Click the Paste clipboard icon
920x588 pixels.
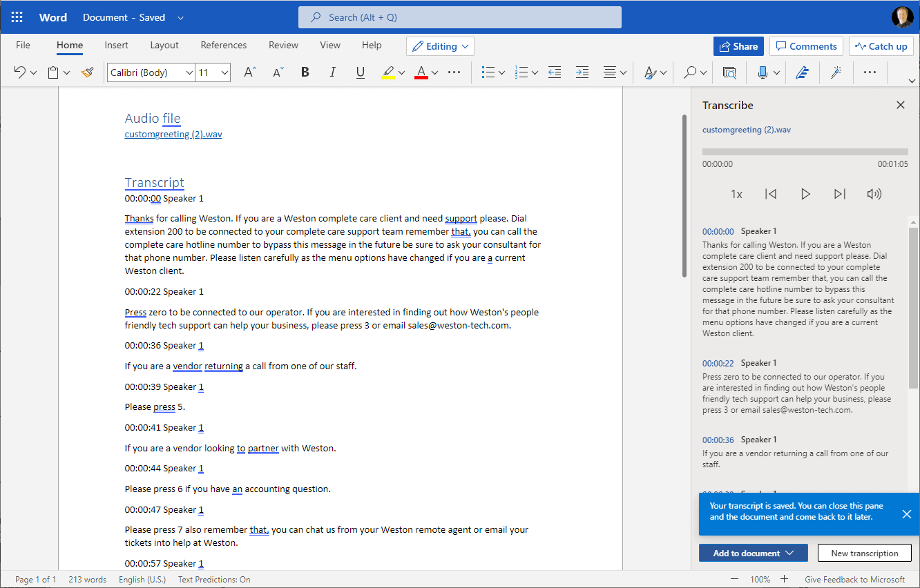tap(53, 72)
